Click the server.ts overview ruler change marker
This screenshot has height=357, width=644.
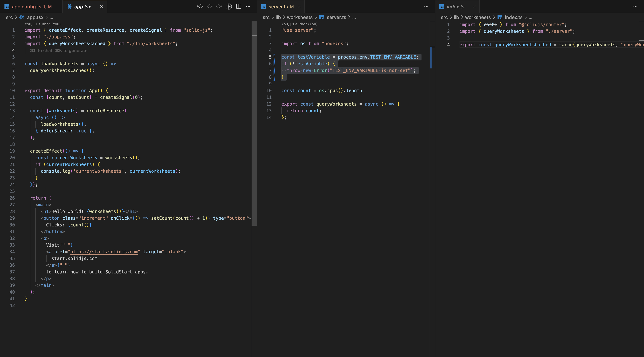point(431,57)
